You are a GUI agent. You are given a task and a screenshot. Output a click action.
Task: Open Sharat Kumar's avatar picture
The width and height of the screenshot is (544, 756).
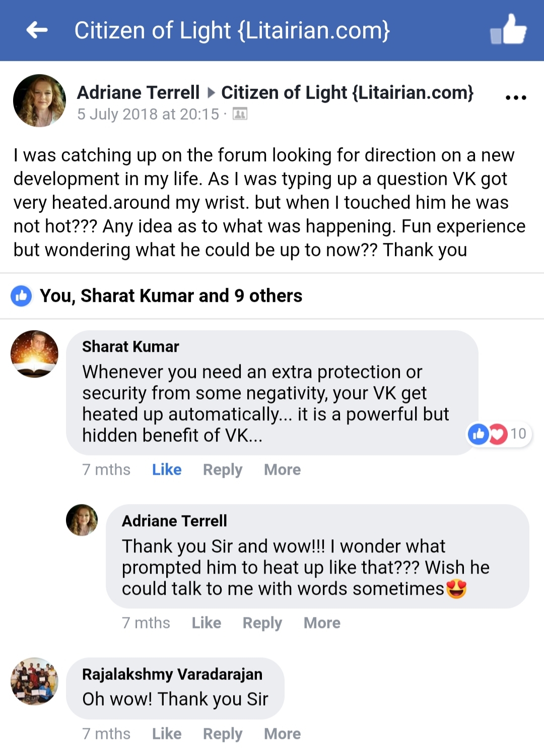point(34,354)
